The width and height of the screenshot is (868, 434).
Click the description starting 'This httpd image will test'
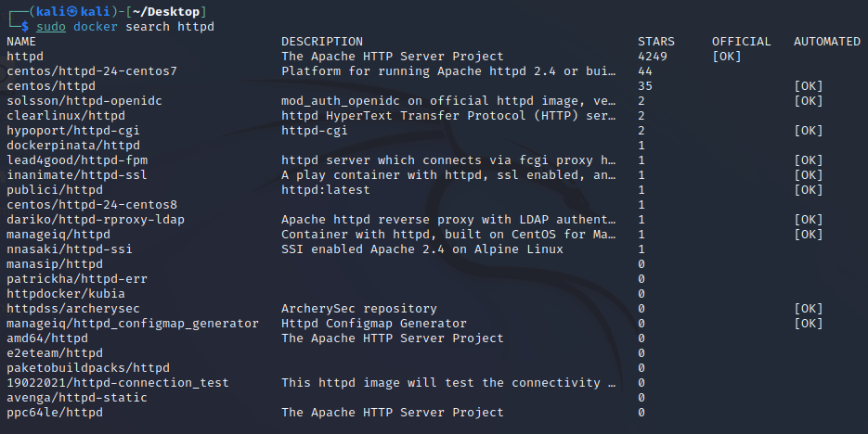coord(448,383)
